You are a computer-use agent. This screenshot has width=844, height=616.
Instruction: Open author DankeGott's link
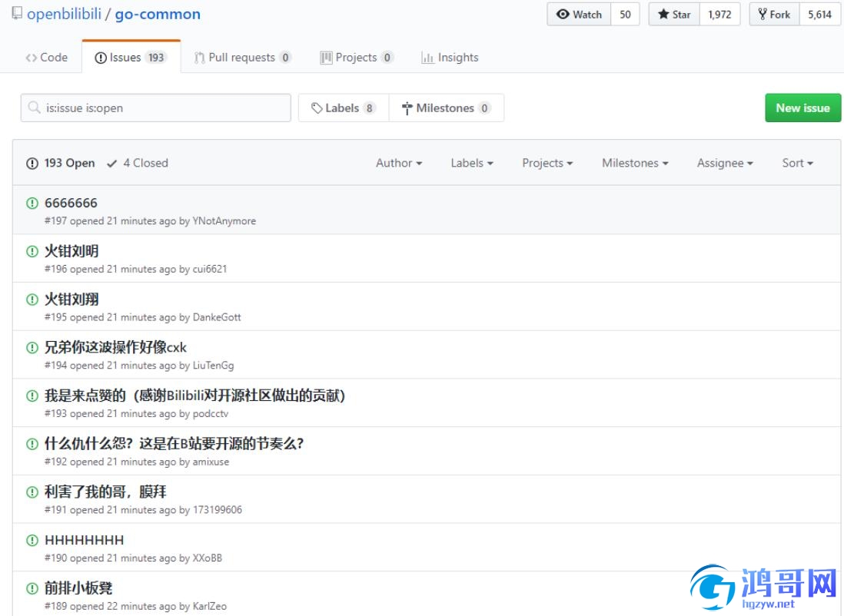217,317
